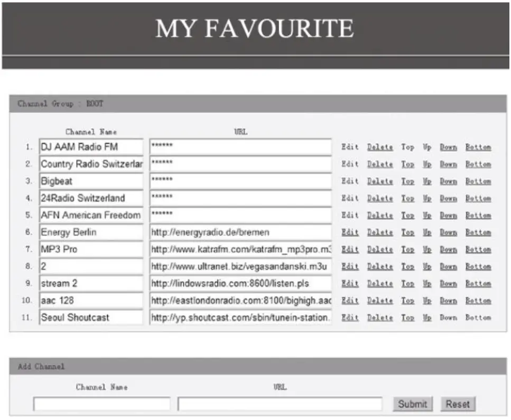The height and width of the screenshot is (420, 511).
Task: Move channel 8 named 2 Down
Action: (x=449, y=267)
